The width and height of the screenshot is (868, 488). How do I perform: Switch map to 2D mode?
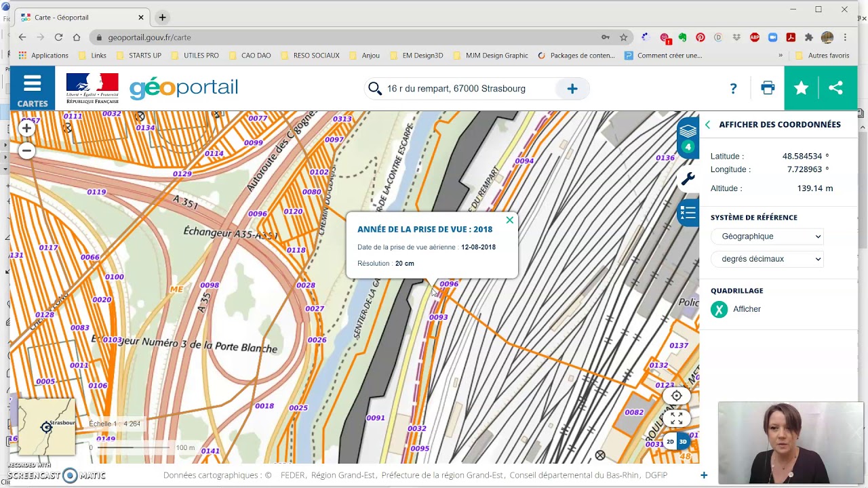coord(670,441)
